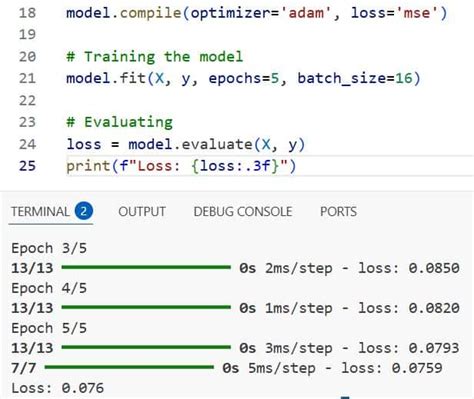The width and height of the screenshot is (474, 399).
Task: Click line number 22 in the gutter
Action: pos(27,100)
